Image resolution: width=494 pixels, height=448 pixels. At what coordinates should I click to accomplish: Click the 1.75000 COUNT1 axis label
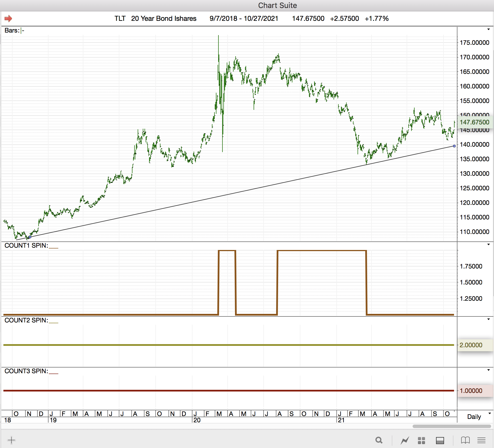click(x=471, y=266)
